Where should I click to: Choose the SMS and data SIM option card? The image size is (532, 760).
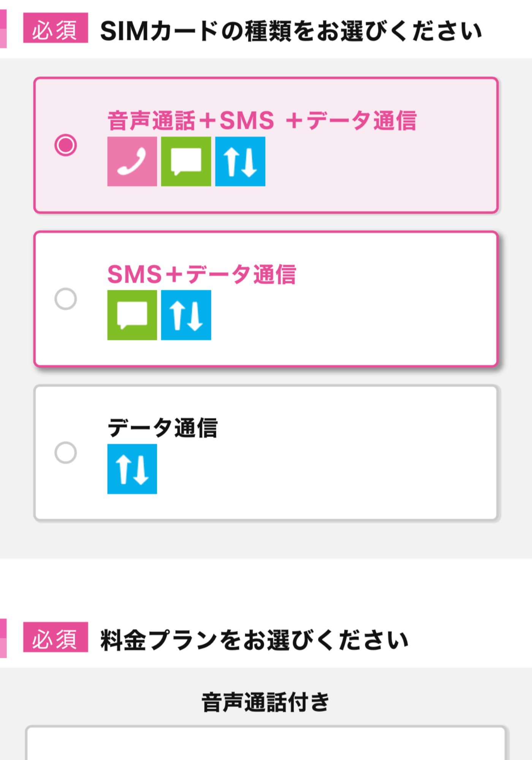coord(266,299)
